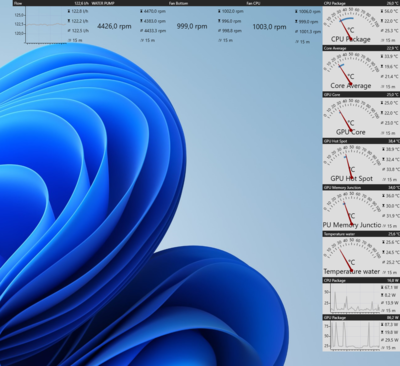The image size is (400, 366).
Task: Click the CPU Package temperature gauge
Action: (352, 26)
